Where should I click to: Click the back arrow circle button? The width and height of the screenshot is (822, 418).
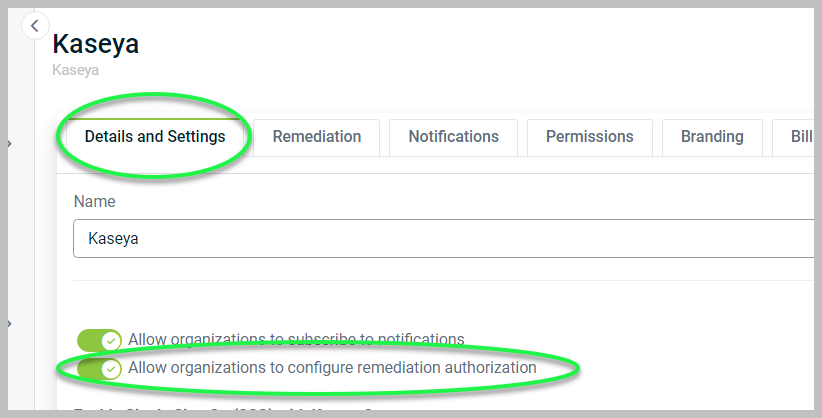[x=35, y=26]
